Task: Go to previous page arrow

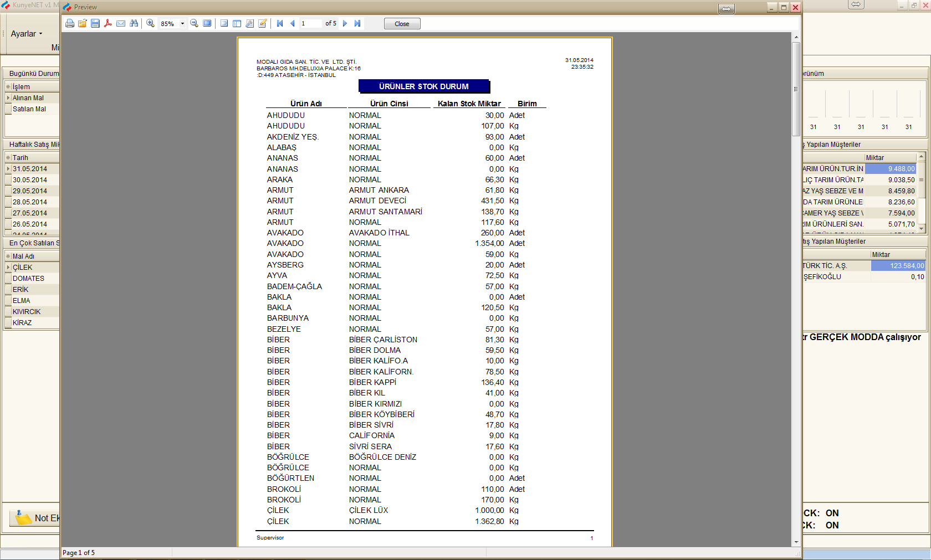Action: pyautogui.click(x=293, y=23)
